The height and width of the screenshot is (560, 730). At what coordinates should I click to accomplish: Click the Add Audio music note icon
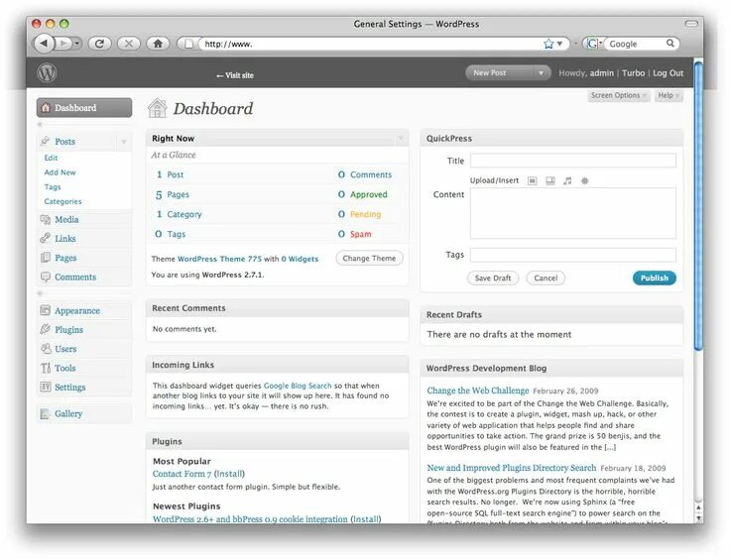click(x=567, y=180)
